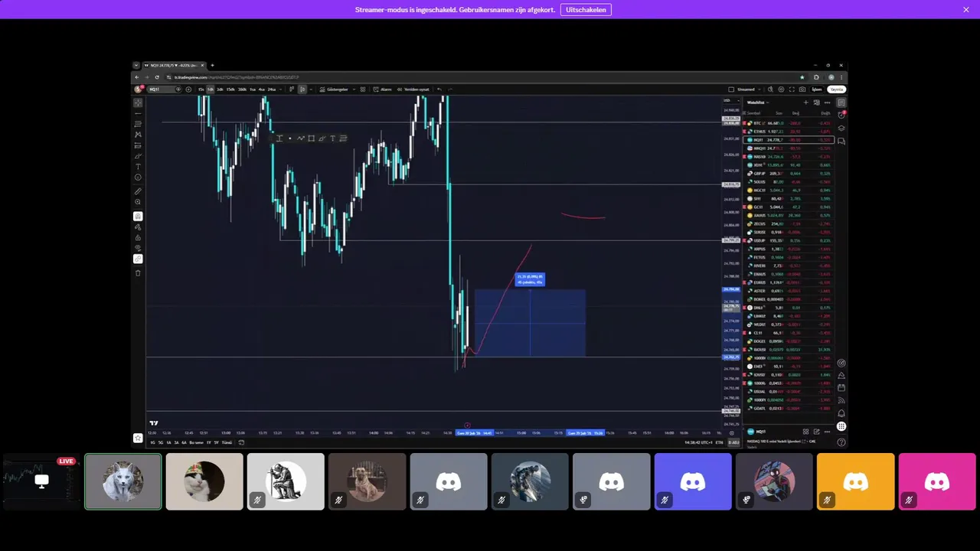Viewport: 980px width, 551px height.
Task: Select the LIVE stream thumbnail
Action: [42, 481]
